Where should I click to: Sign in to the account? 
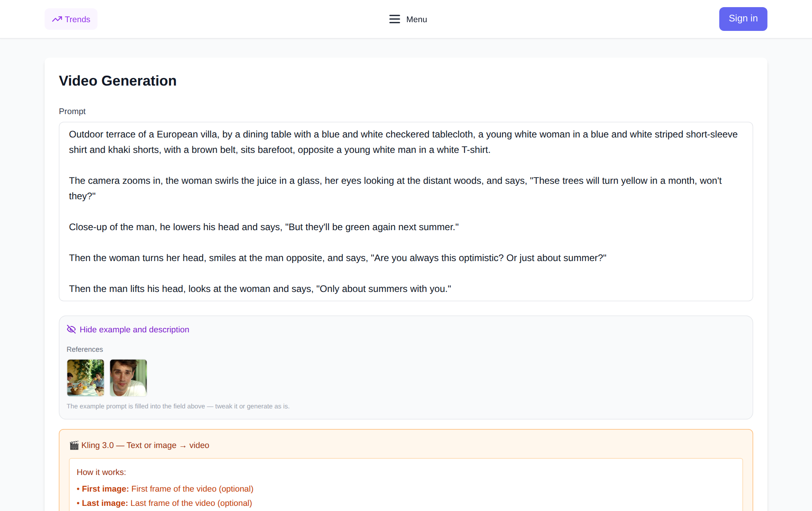coord(743,19)
